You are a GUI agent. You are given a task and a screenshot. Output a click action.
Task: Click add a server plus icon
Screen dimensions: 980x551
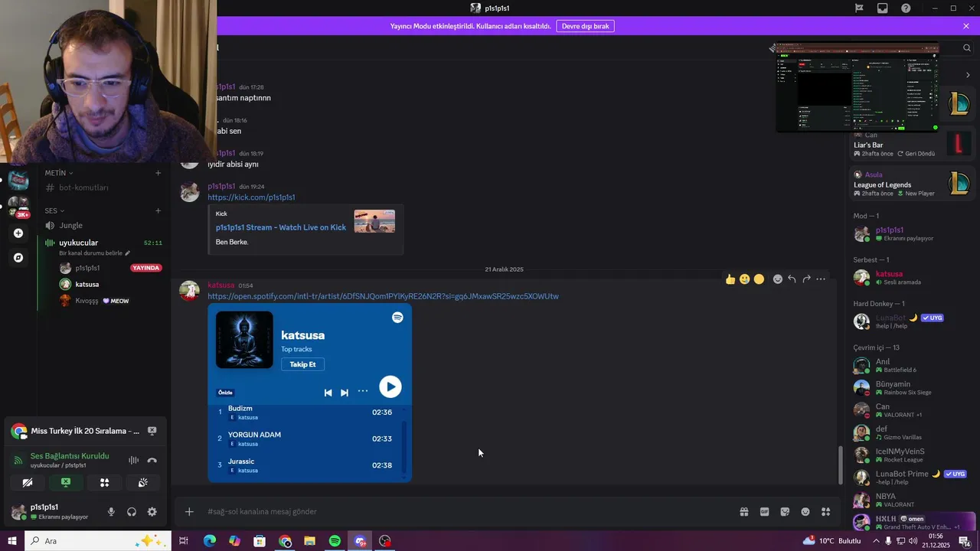[18, 233]
